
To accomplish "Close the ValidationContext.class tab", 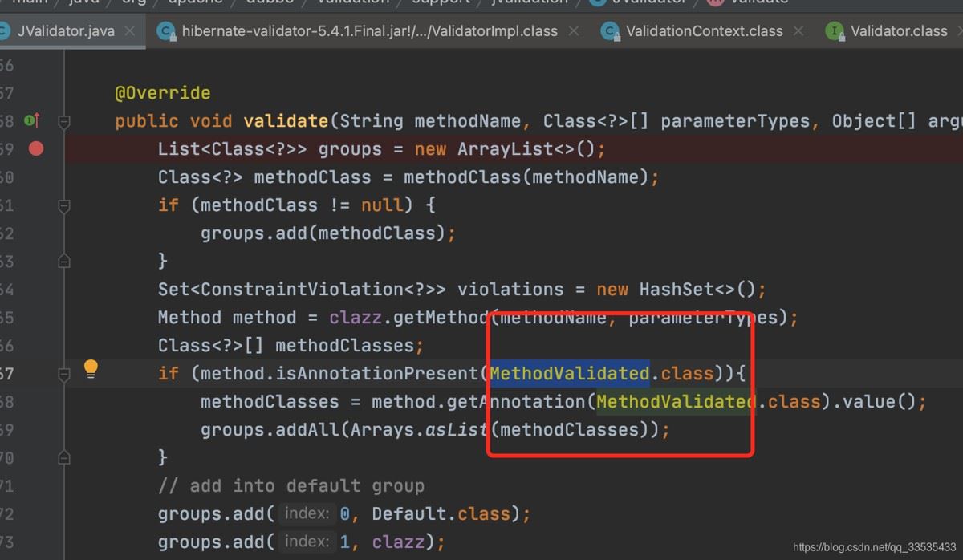I will pos(798,31).
